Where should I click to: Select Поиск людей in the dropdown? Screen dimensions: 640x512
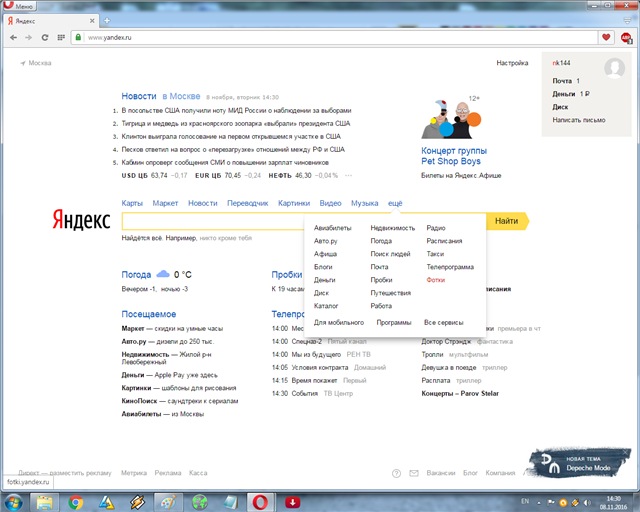(390, 254)
